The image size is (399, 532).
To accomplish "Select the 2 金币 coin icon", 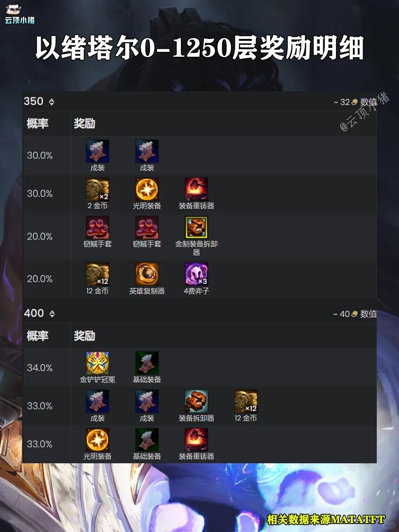I will pyautogui.click(x=98, y=189).
